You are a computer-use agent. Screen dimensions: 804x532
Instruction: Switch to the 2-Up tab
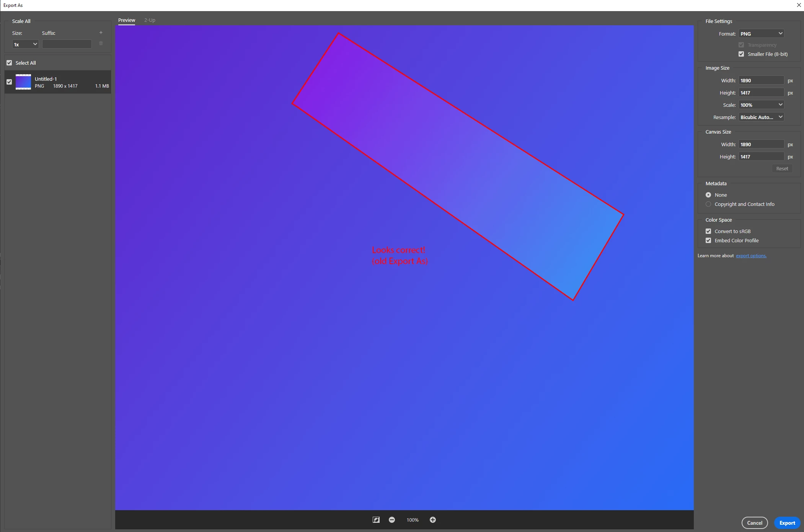pyautogui.click(x=150, y=20)
